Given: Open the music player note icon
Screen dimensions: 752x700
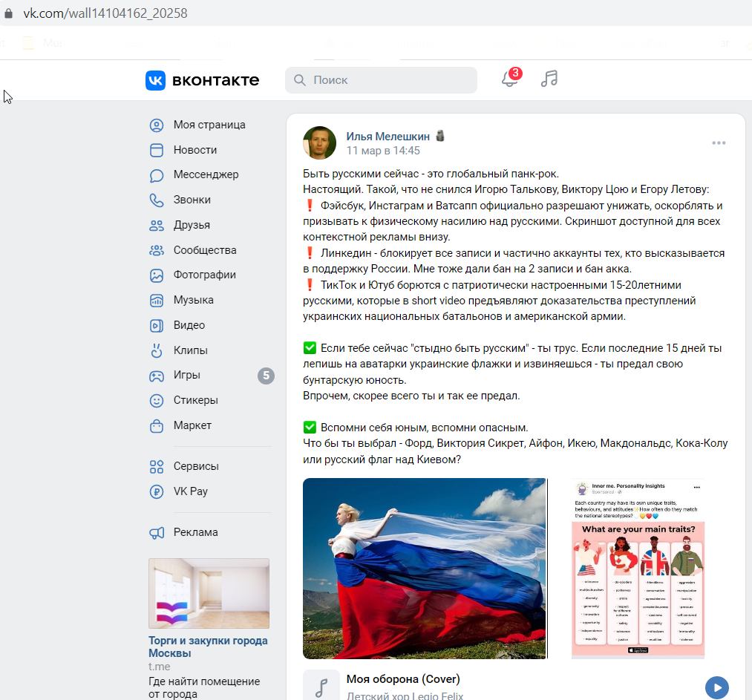Looking at the screenshot, I should point(549,79).
